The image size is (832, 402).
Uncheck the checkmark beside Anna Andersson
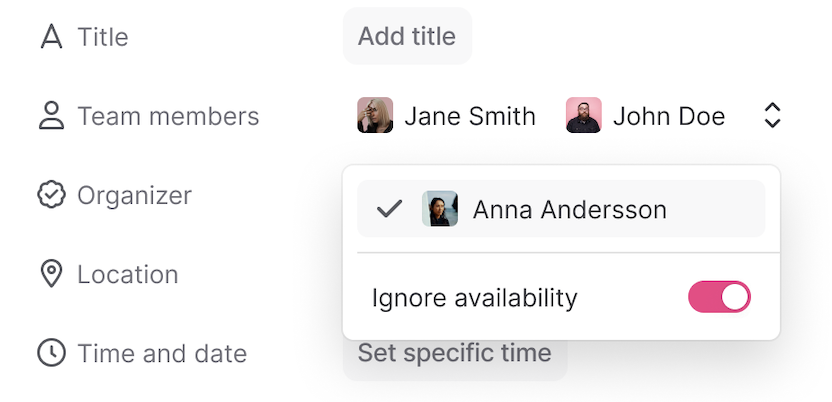pyautogui.click(x=389, y=209)
